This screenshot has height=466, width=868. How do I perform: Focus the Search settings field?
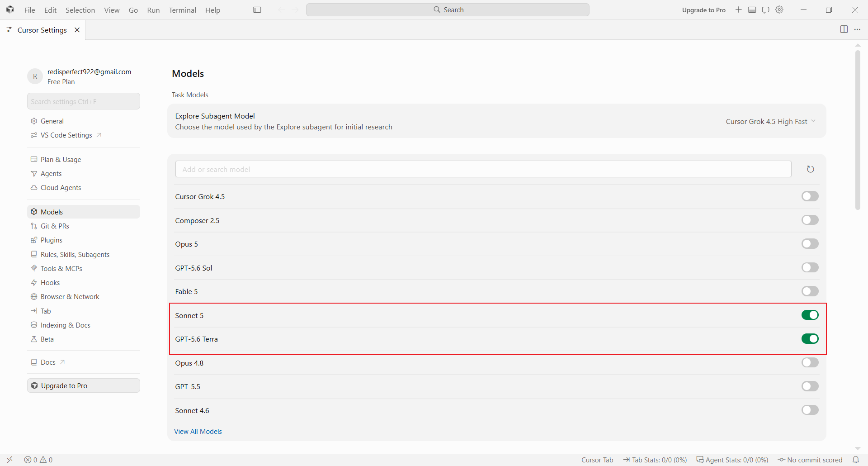84,101
